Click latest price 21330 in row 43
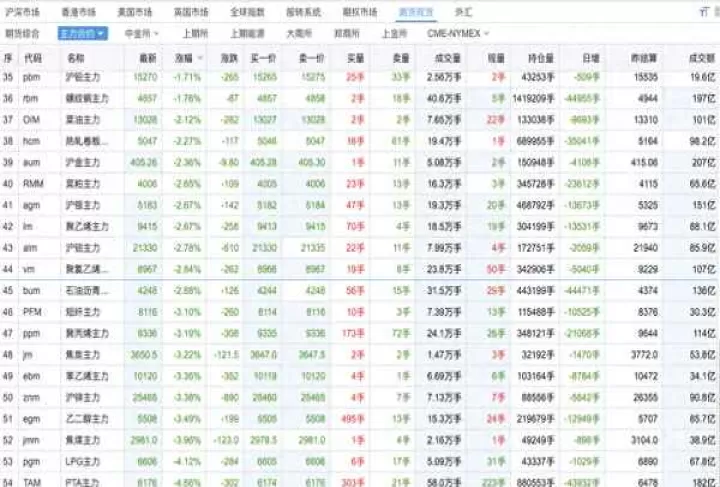 point(145,248)
